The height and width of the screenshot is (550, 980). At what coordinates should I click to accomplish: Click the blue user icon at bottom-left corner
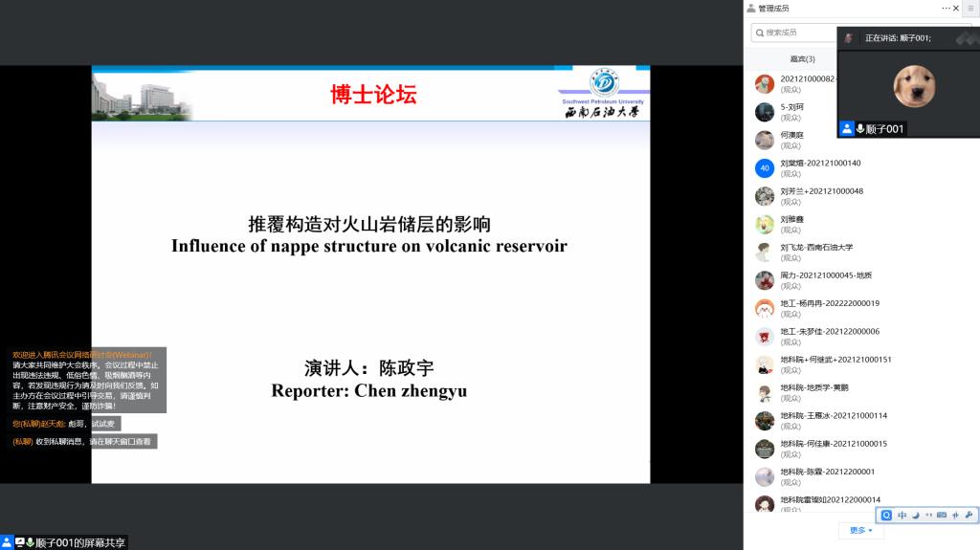pyautogui.click(x=7, y=542)
